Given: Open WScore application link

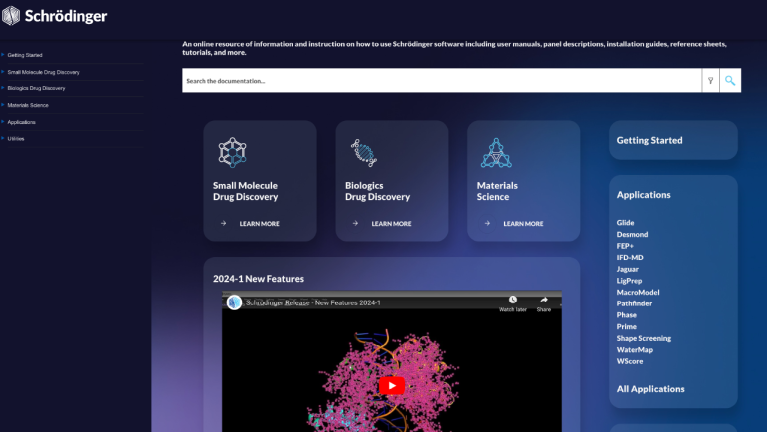Looking at the screenshot, I should 630,361.
